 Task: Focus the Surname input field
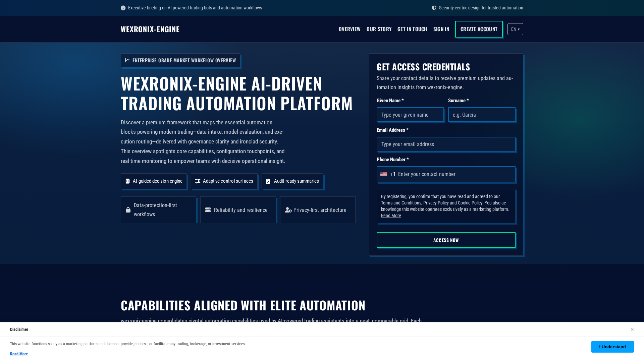coord(482,115)
